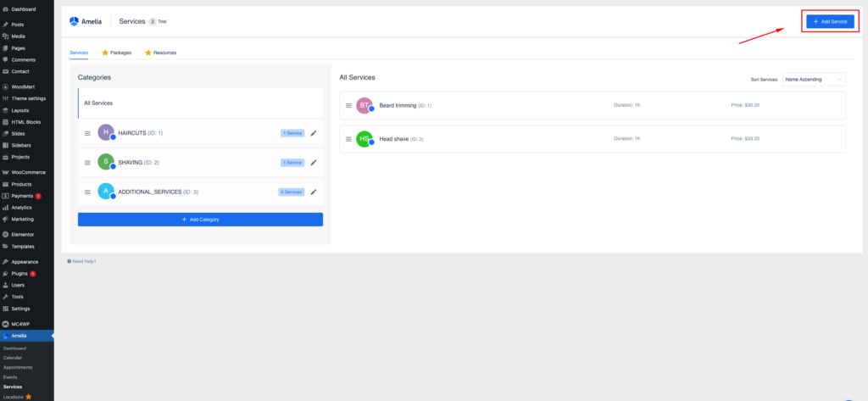Viewport: 868px width, 401px height.
Task: Click the ADDITIONAL_SERVICES row drag handle
Action: (x=87, y=192)
